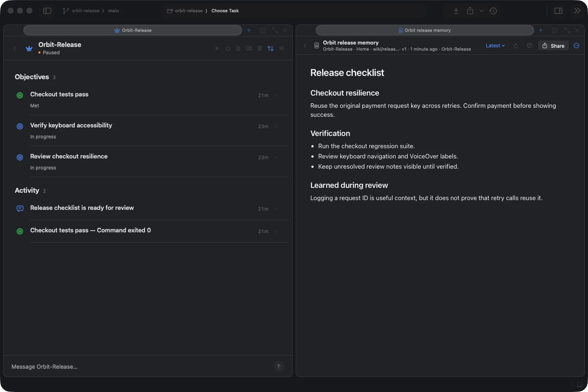Click the Learned during review heading
This screenshot has width=588, height=392.
[349, 185]
